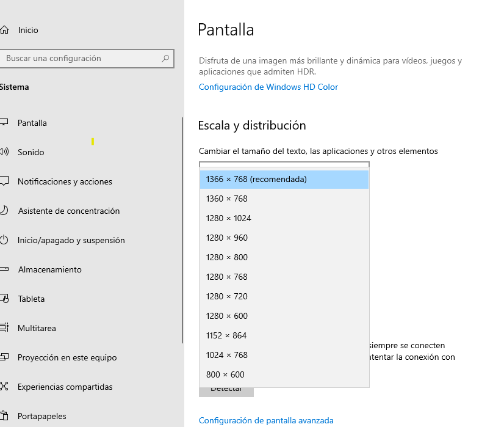
Task: Open Notificaciones y acciones section
Action: click(65, 182)
